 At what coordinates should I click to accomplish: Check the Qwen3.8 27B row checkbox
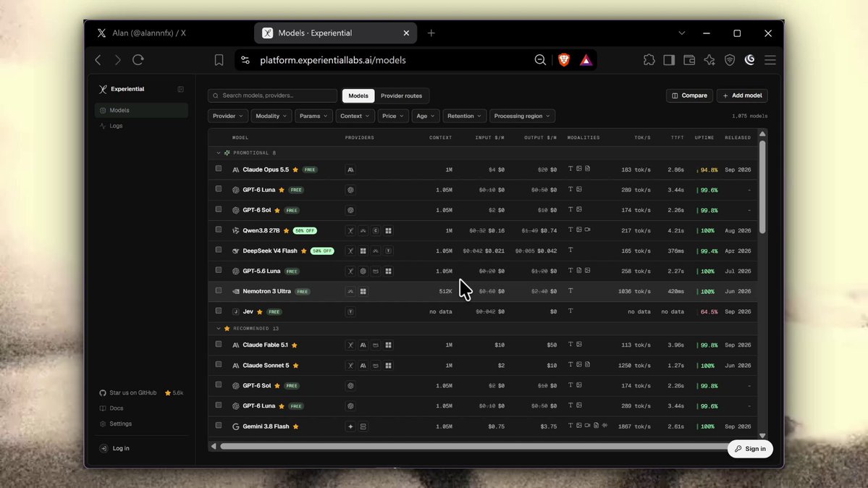[219, 230]
